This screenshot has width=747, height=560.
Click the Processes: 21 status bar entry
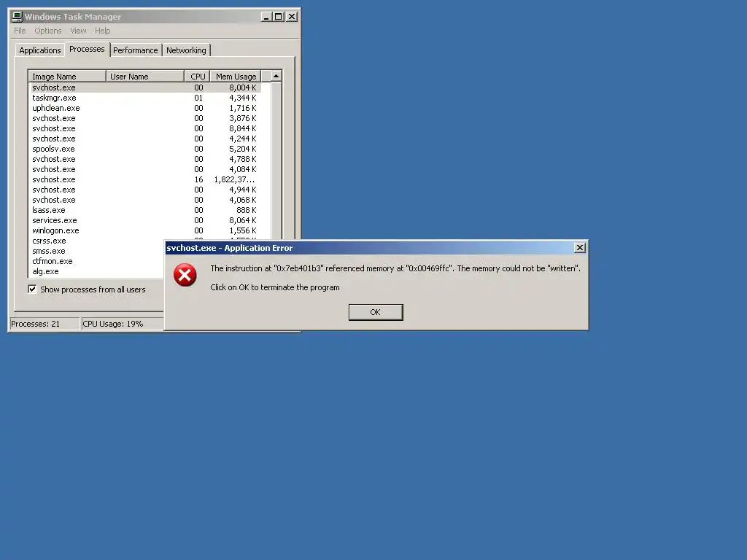click(x=44, y=324)
